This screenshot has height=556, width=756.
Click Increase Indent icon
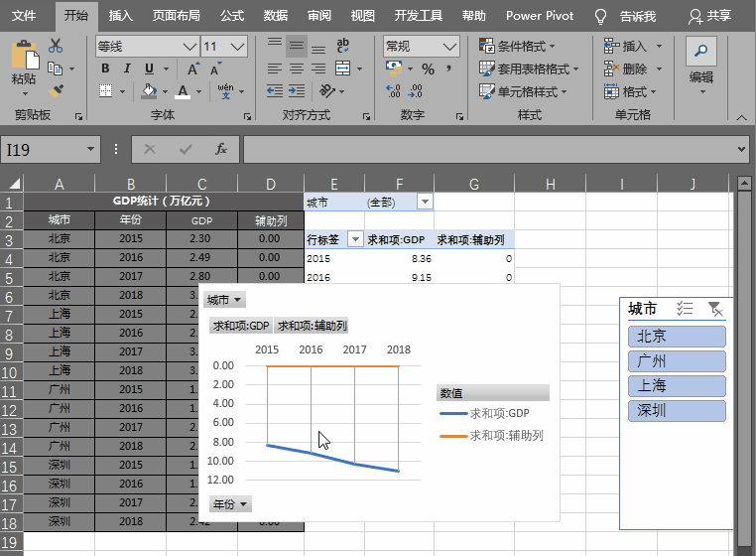pos(297,90)
